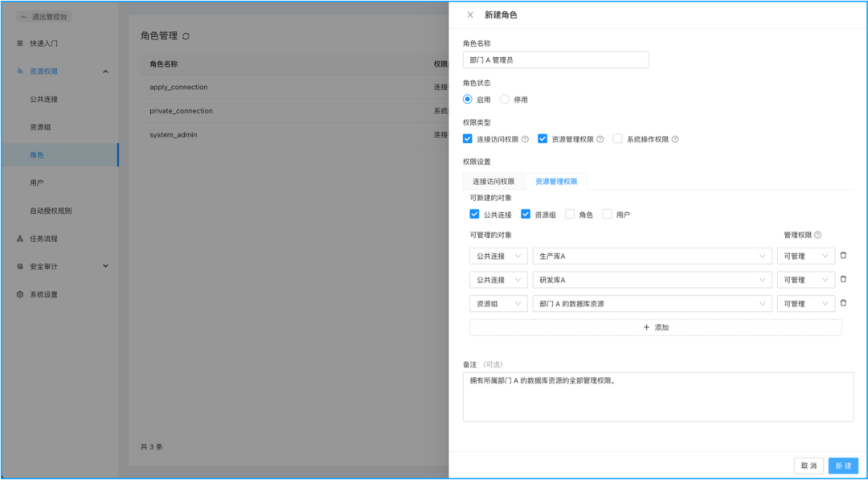Click the 新建 button to create the role

(843, 465)
